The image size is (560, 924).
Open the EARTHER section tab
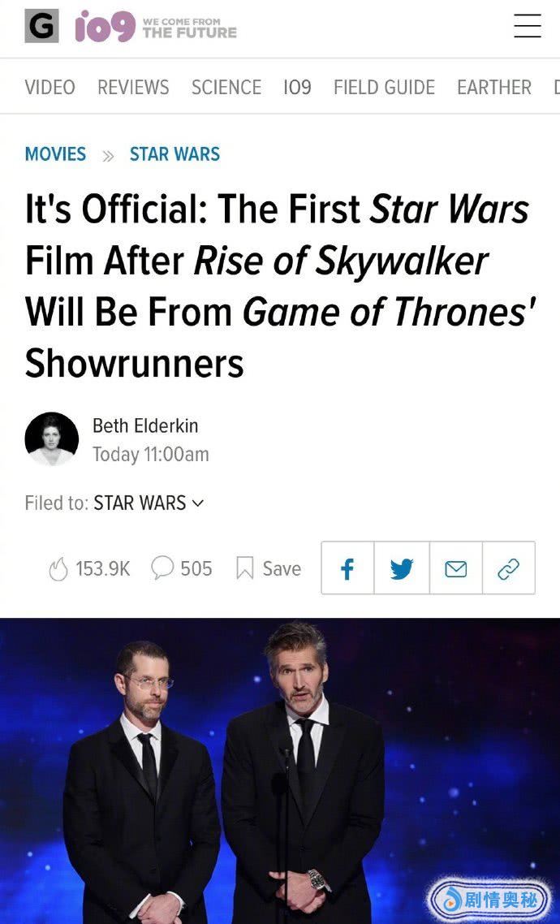tap(494, 87)
